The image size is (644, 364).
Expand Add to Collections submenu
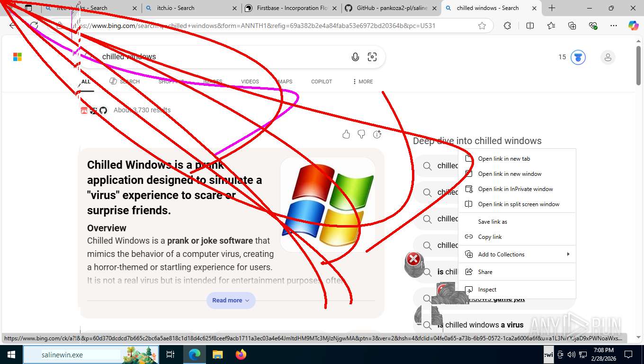517,255
